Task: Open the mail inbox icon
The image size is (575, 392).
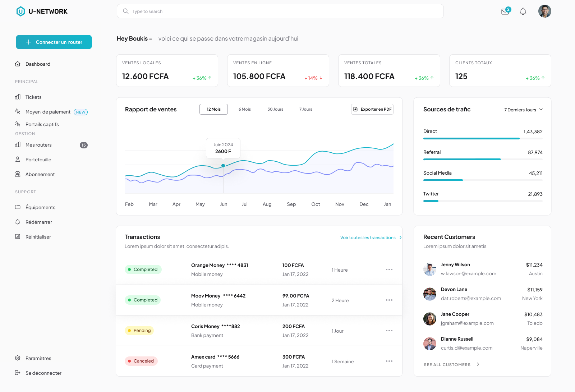Action: point(505,11)
